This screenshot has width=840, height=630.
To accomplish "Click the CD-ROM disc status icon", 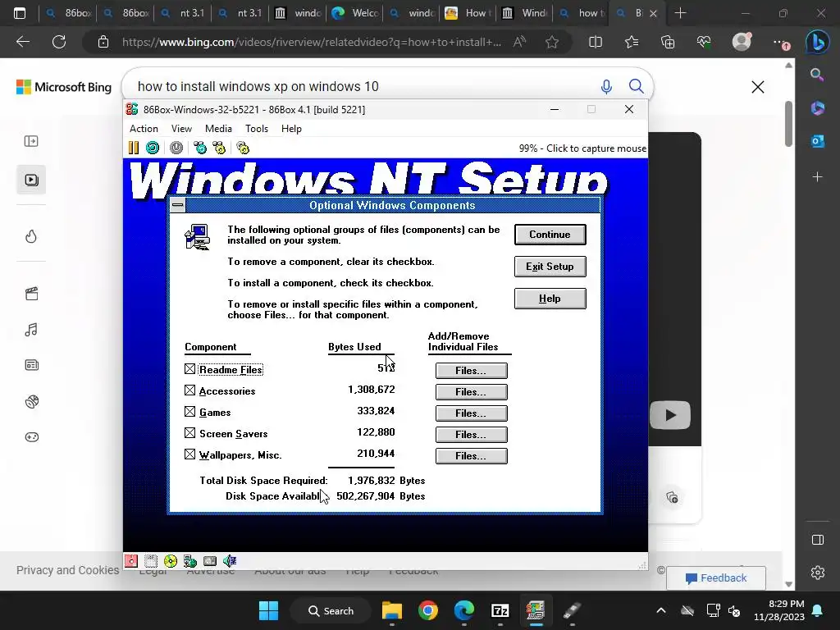I will (171, 561).
